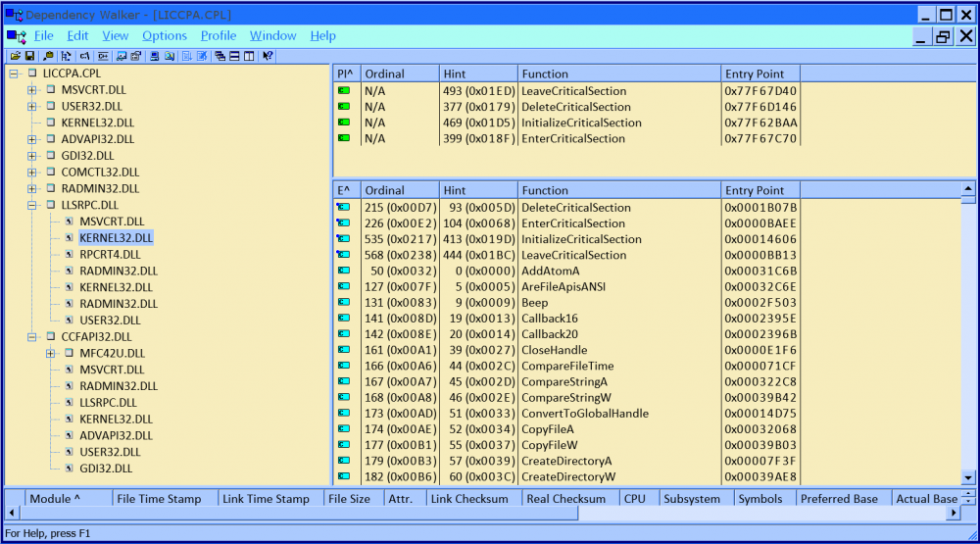Click the Context Help arrow-question icon
Viewport: 980px width, 544px height.
tap(268, 57)
